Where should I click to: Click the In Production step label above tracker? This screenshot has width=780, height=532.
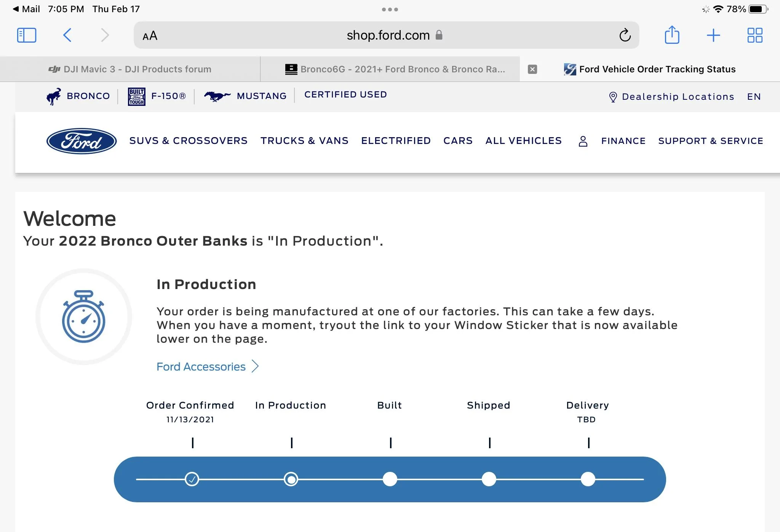coord(291,405)
